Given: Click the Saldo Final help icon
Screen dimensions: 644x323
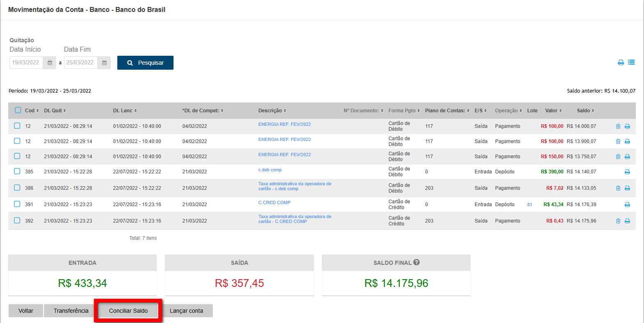Looking at the screenshot, I should 416,262.
